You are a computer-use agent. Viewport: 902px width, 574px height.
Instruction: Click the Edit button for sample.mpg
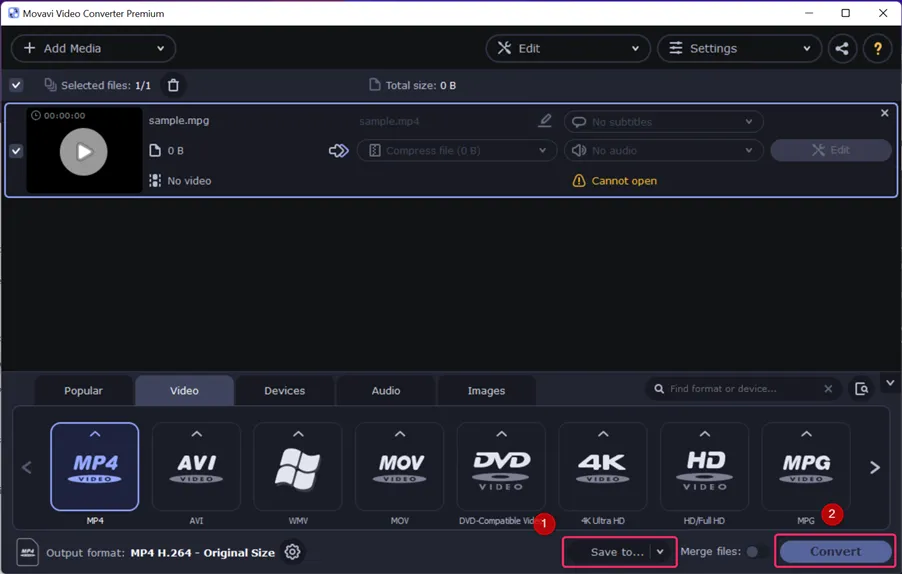click(x=831, y=150)
